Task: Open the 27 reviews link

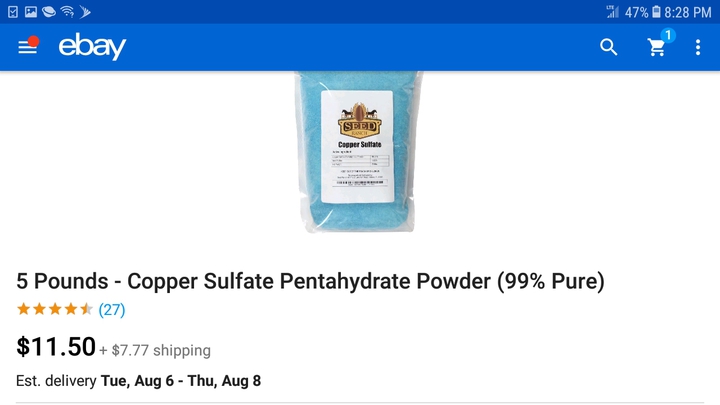Action: pos(112,309)
